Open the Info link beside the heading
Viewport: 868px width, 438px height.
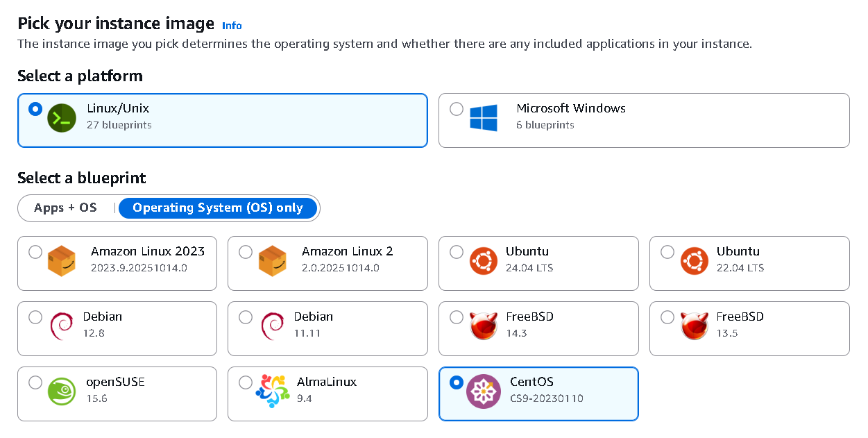pos(232,26)
